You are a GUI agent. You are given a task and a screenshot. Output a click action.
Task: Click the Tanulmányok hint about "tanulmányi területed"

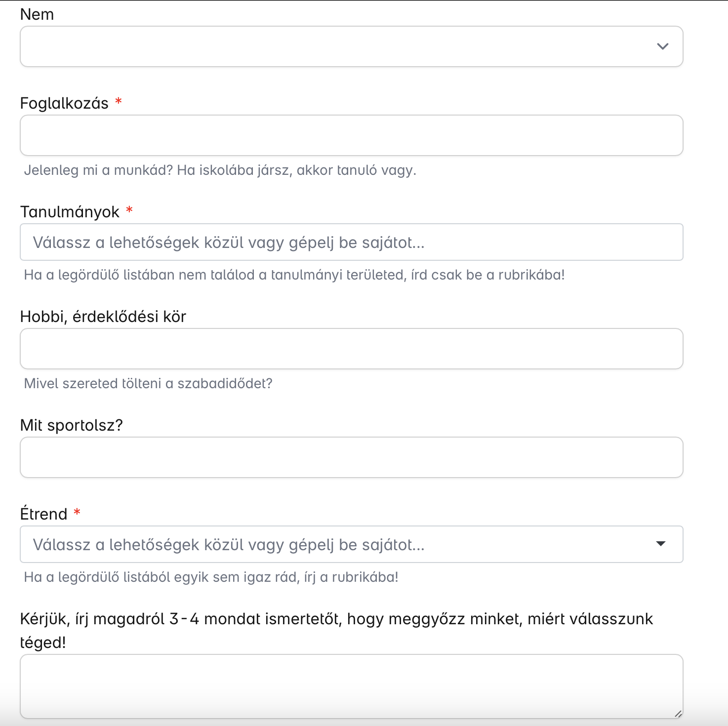coord(294,275)
